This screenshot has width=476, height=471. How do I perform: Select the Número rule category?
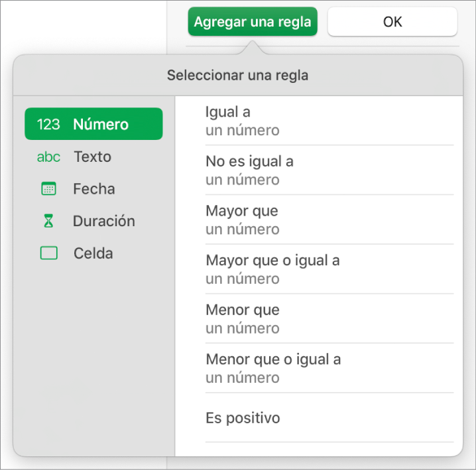click(100, 124)
